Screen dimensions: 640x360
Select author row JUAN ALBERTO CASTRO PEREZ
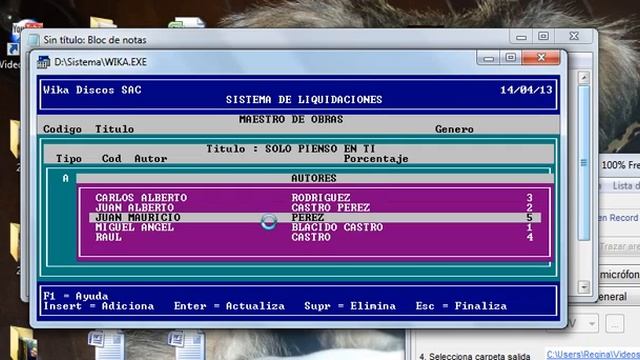pyautogui.click(x=315, y=207)
